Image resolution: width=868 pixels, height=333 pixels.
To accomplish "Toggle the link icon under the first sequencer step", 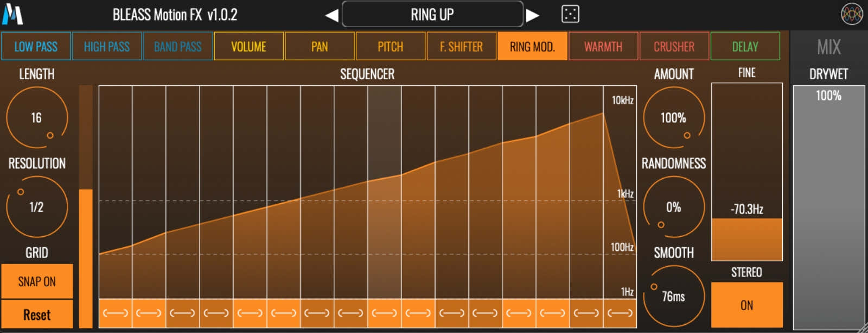I will (116, 313).
